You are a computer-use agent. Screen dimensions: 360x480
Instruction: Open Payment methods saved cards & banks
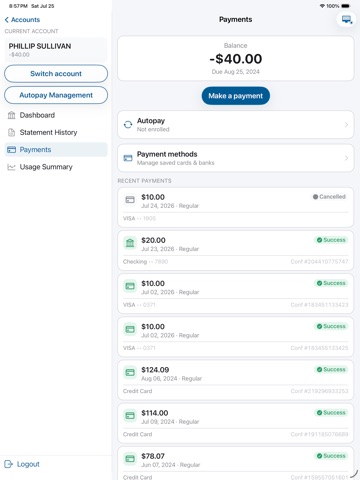(236, 158)
